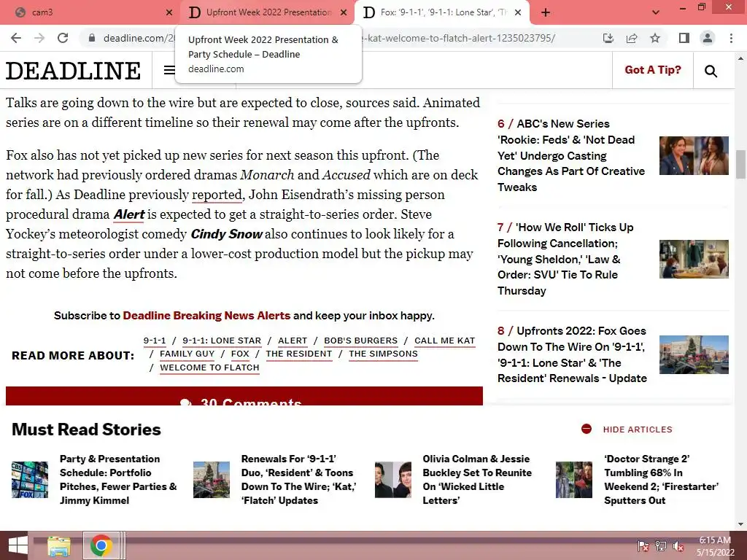
Task: Click the page vertical scrollbar thumb
Action: (740, 164)
